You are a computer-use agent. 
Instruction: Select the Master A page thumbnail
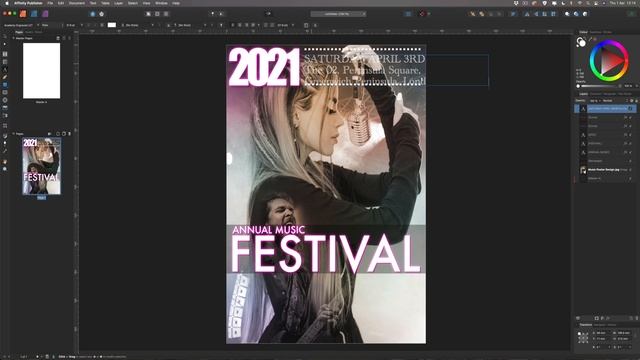pos(41,71)
